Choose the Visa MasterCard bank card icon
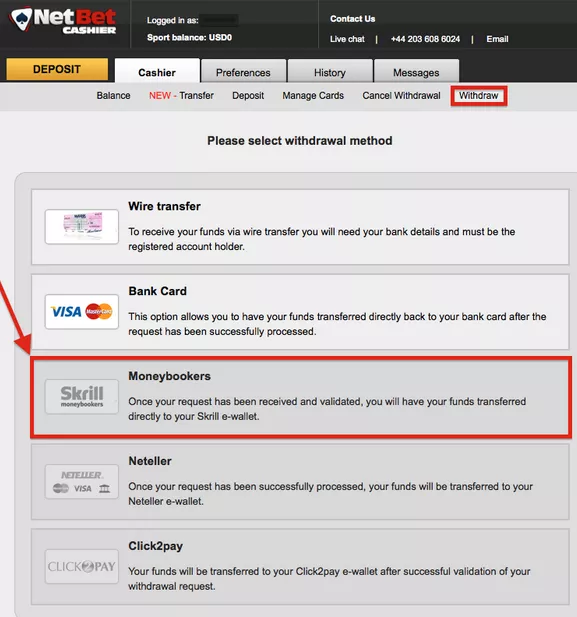This screenshot has width=577, height=617. pos(81,312)
